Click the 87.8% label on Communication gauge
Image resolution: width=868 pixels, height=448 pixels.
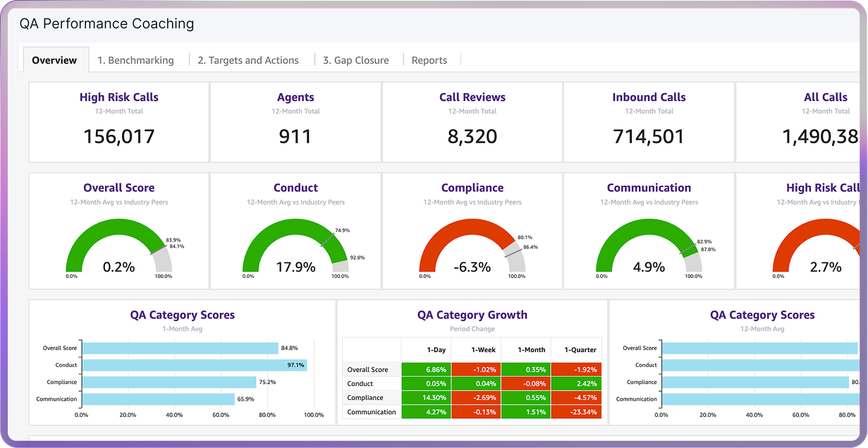pyautogui.click(x=707, y=248)
